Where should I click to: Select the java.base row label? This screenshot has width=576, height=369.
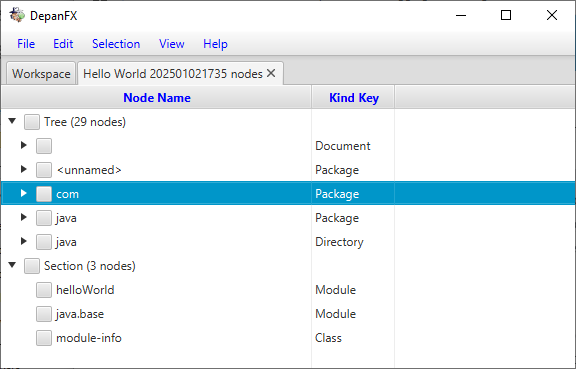click(x=80, y=314)
